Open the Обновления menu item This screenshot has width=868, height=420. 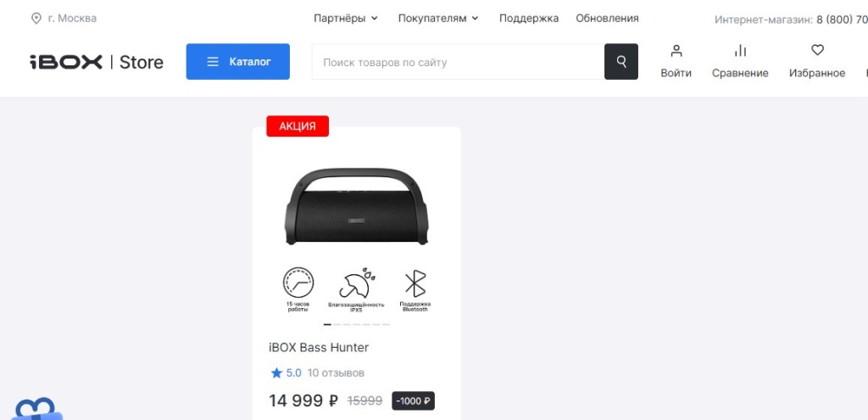607,19
